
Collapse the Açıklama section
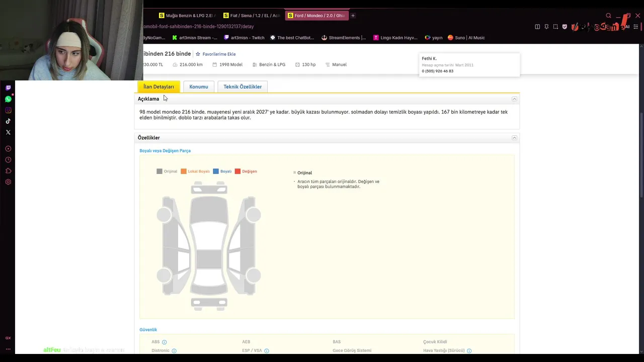[514, 99]
